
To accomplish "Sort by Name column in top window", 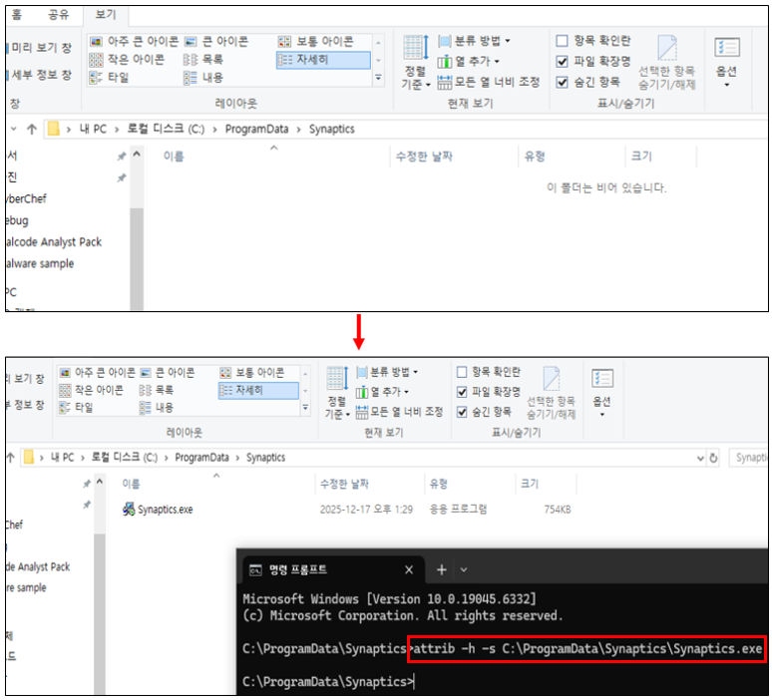I will pyautogui.click(x=174, y=157).
